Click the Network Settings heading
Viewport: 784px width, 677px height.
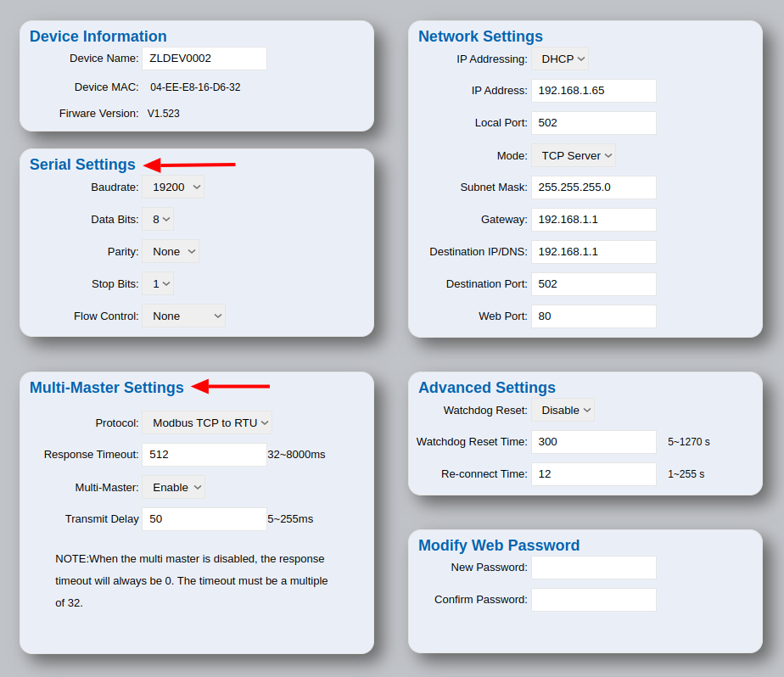480,36
